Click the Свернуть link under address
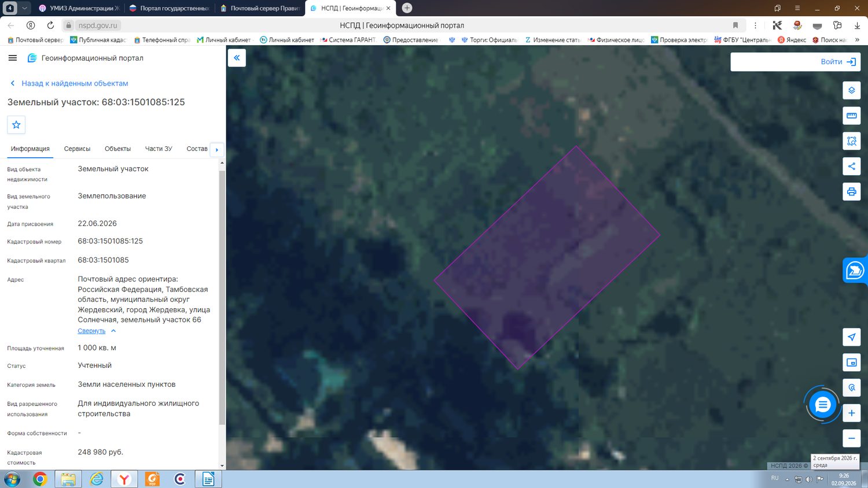 [91, 331]
